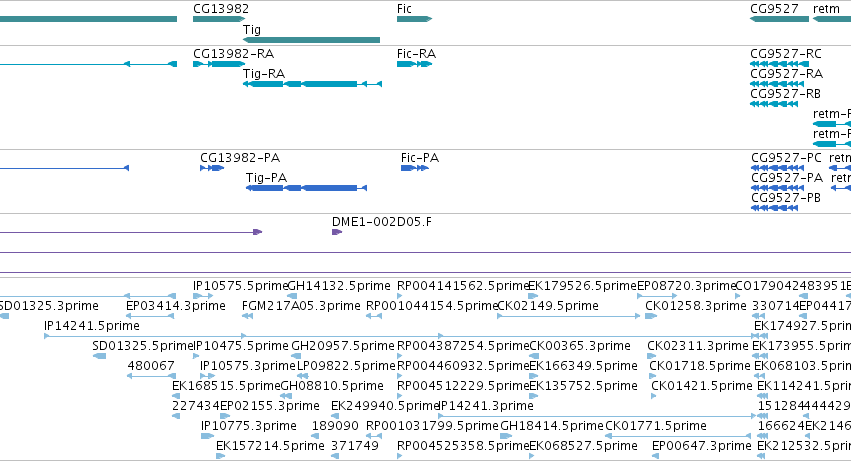Select EST RP004387254.5prime
This screenshot has height=461, width=851.
point(463,346)
